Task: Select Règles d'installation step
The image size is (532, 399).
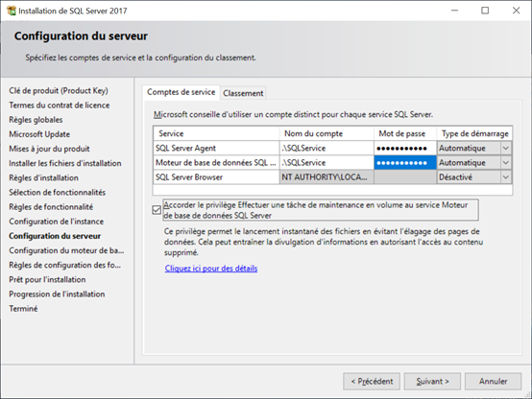Action: click(43, 178)
